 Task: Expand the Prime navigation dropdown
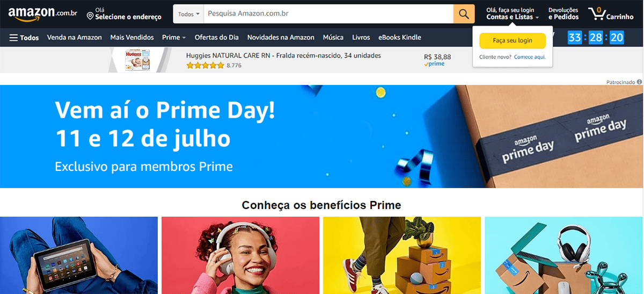point(174,38)
